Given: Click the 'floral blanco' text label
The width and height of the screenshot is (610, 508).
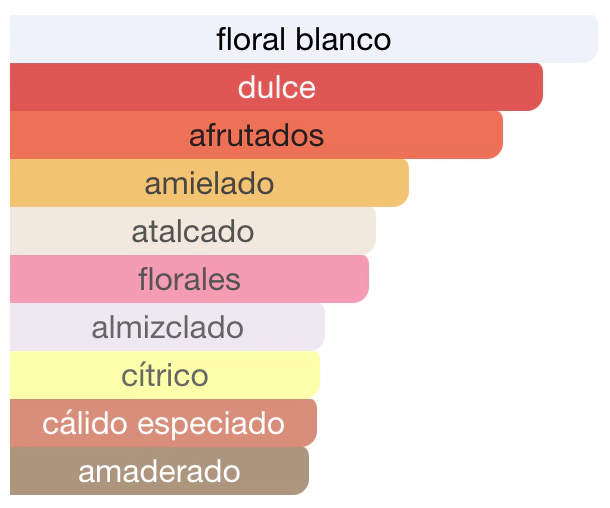Looking at the screenshot, I should point(304,39).
